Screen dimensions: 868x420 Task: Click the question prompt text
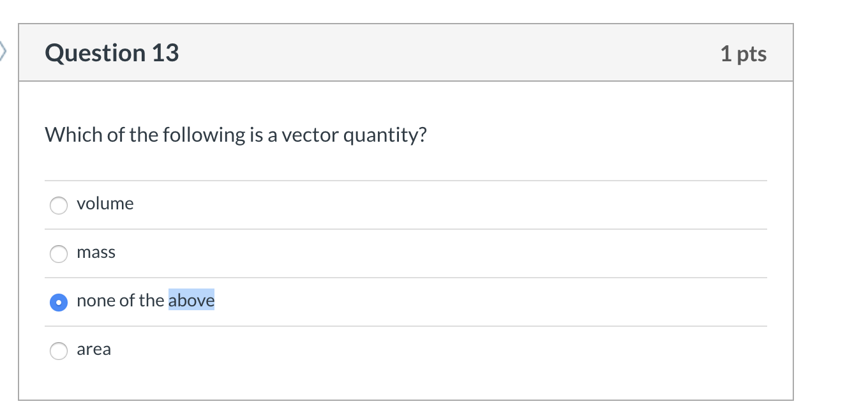[x=236, y=135]
